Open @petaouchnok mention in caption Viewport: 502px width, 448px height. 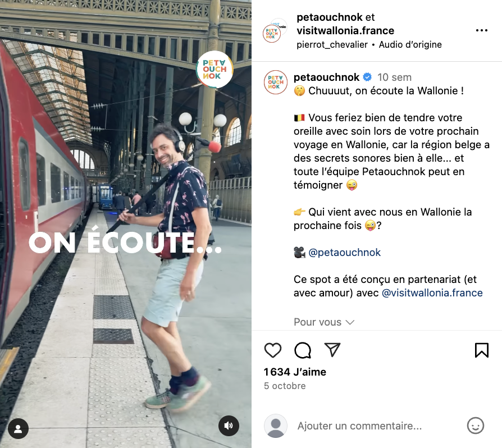click(344, 253)
